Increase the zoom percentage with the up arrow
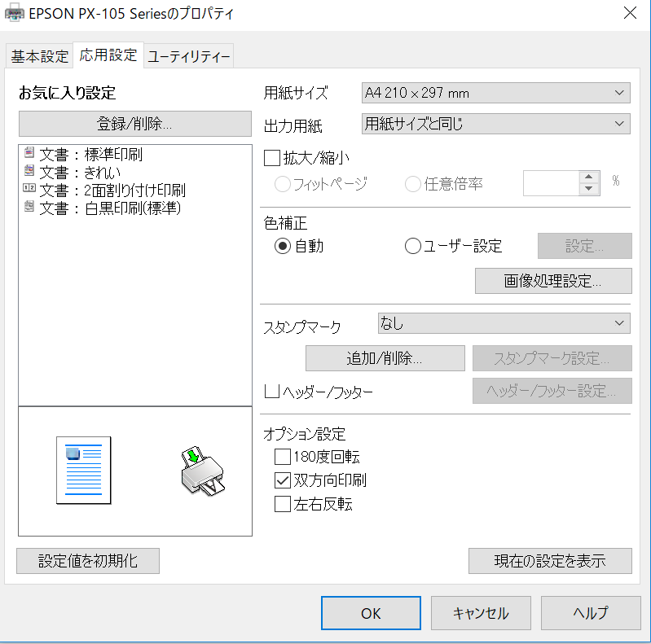651x644 pixels. tap(589, 177)
